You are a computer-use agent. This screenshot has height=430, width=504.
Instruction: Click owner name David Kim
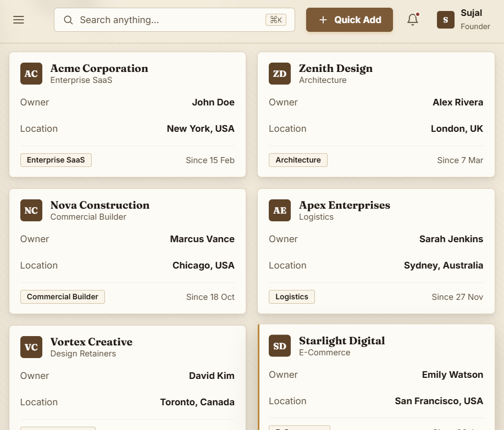click(212, 376)
